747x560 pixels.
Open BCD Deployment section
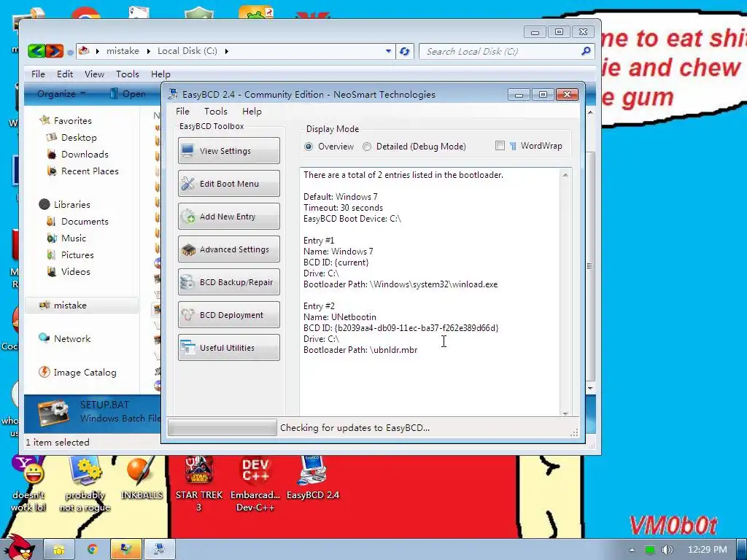228,315
